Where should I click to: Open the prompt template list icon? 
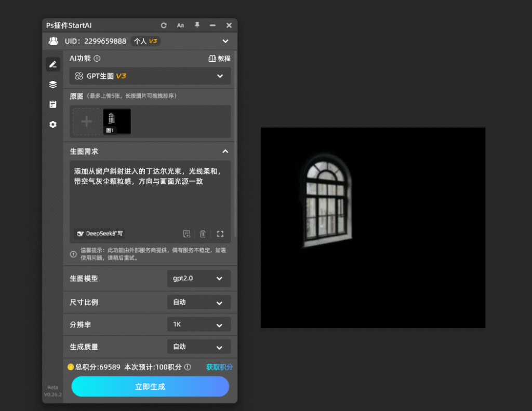point(187,234)
